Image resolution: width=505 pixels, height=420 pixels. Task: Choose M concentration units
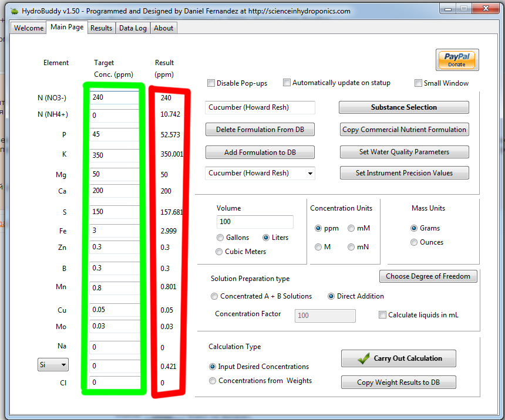[318, 247]
